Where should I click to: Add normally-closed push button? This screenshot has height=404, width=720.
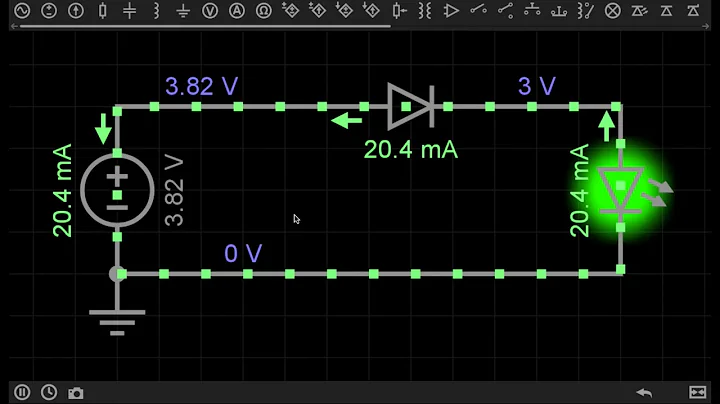pos(559,11)
